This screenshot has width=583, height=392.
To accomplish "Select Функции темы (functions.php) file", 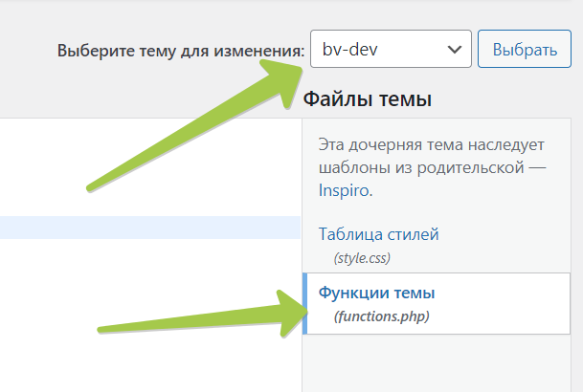I will (x=437, y=304).
